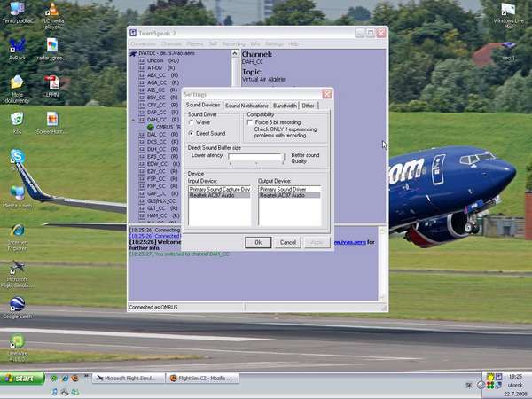Select the Wave sound driver option
The image size is (532, 399).
pyautogui.click(x=192, y=122)
